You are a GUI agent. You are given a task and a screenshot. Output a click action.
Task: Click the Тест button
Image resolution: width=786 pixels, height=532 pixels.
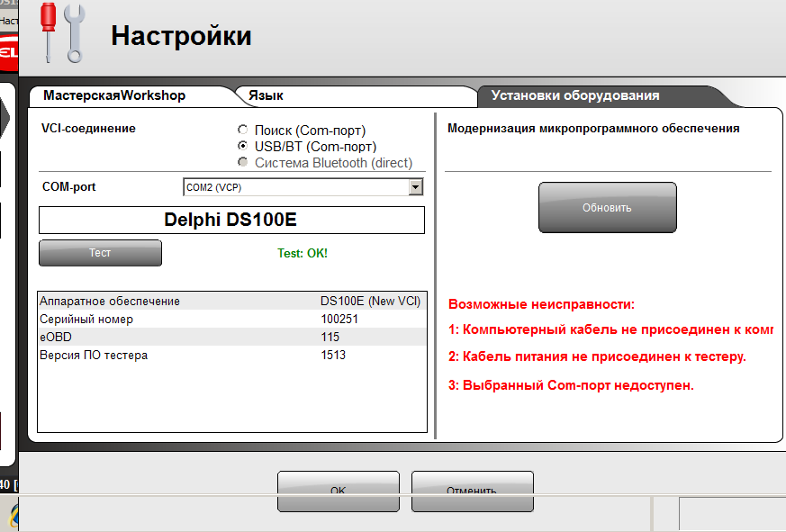[x=100, y=253]
